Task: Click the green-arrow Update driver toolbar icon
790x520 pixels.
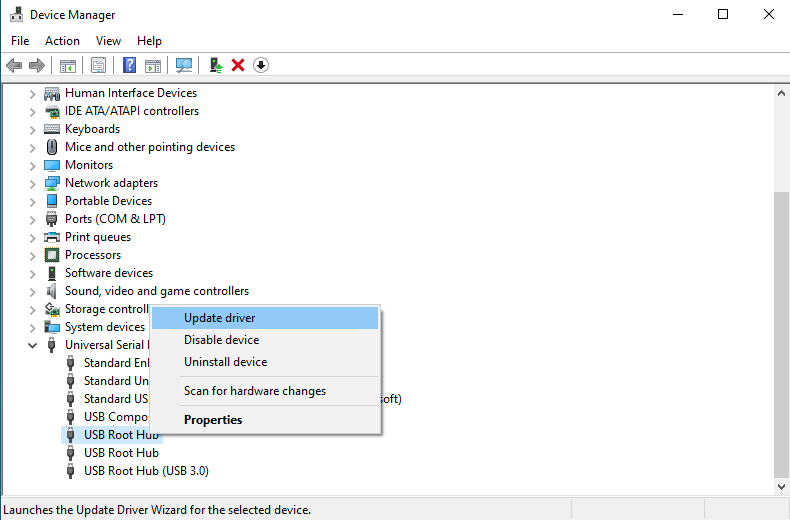Action: point(215,65)
